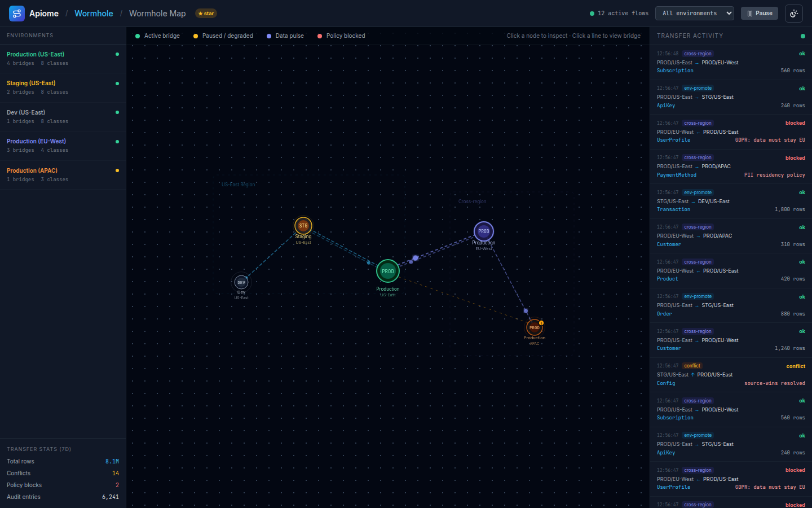Open the PaymentMethod PII residency entry
This screenshot has height=508, width=812.
pos(731,167)
